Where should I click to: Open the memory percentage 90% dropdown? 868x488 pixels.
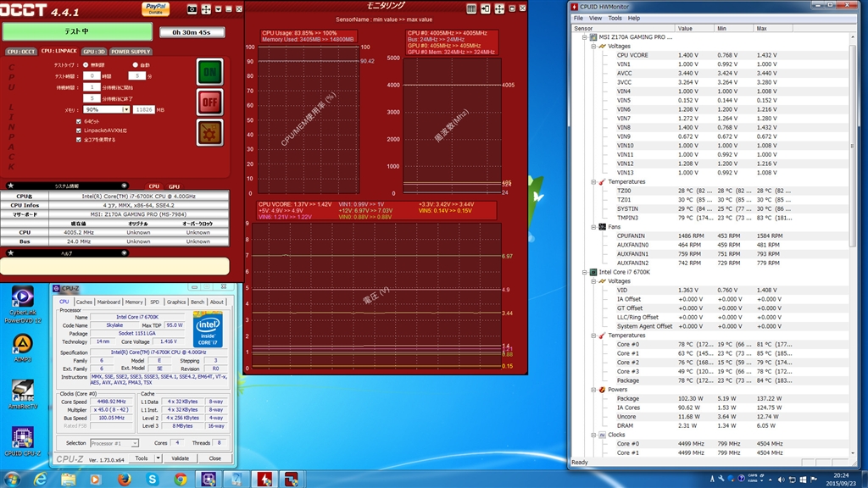(126, 109)
